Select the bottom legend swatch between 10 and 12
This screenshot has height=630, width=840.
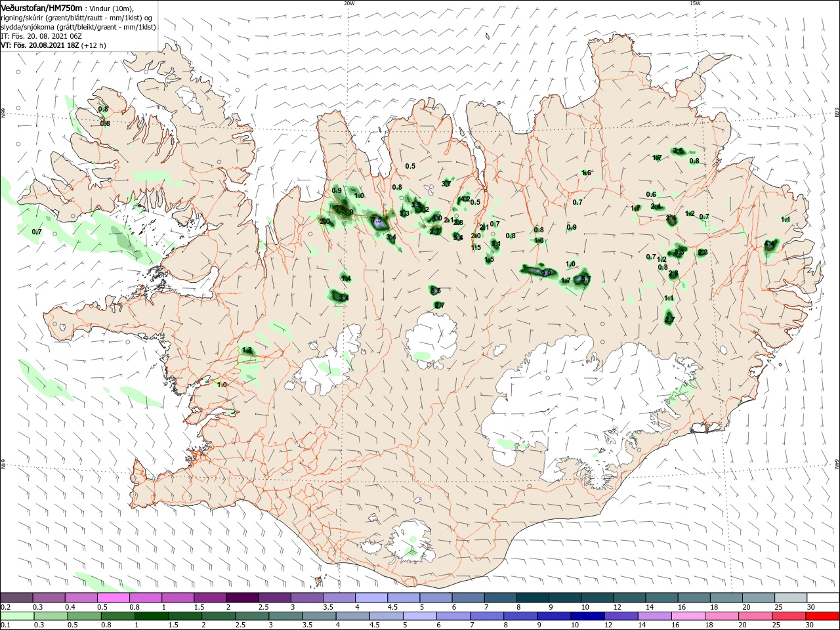point(587,616)
